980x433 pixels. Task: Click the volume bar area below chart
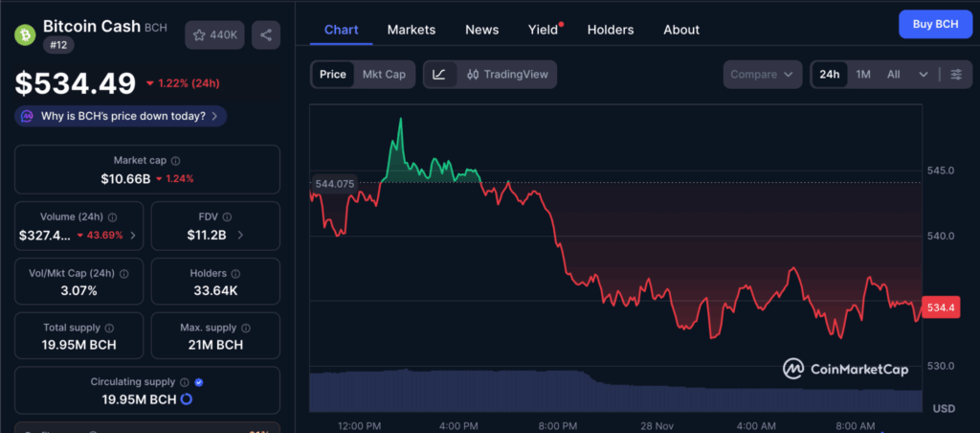click(612, 393)
